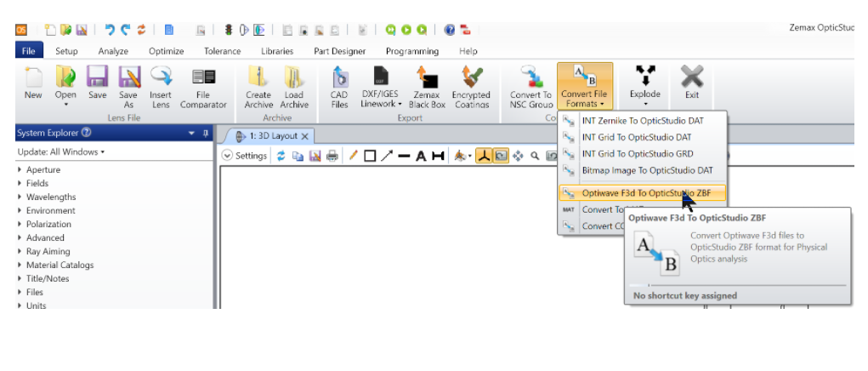Expand the Aperture section
The image size is (868, 371).
click(x=20, y=170)
